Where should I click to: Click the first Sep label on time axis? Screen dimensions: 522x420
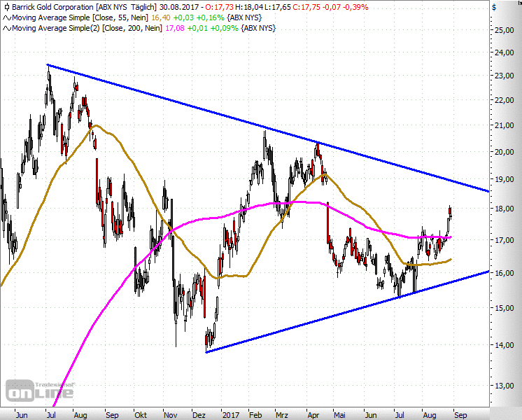point(112,415)
